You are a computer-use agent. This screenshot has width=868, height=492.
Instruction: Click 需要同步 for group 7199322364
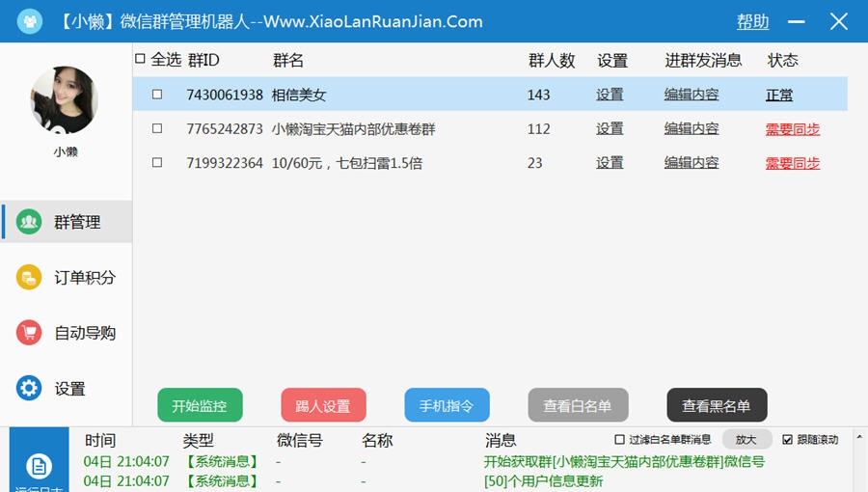point(792,163)
